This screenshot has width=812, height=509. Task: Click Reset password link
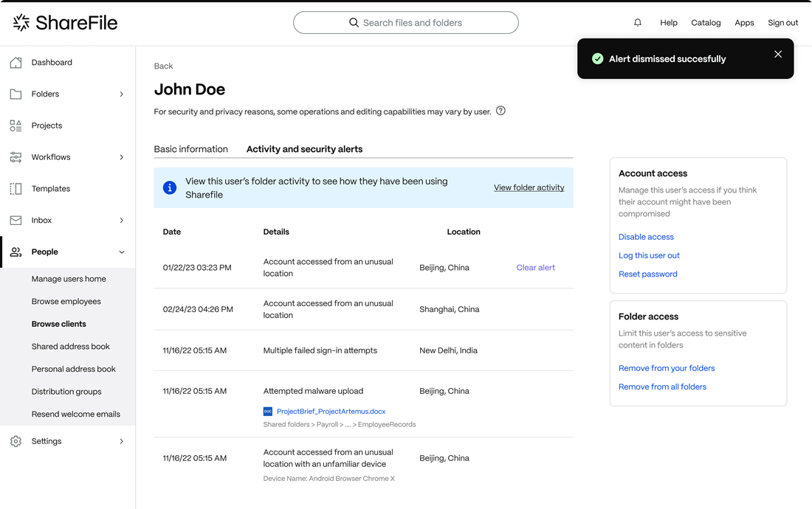tap(648, 274)
